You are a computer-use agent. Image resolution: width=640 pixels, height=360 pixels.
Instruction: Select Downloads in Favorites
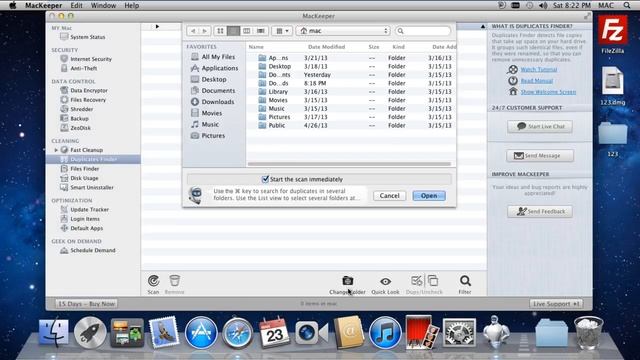tap(213, 102)
